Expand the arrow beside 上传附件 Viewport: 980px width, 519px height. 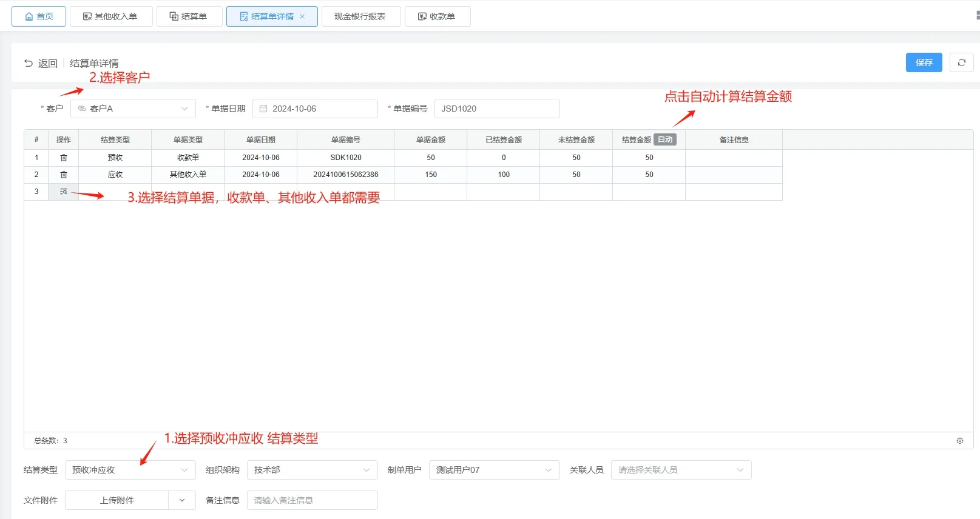pos(182,500)
